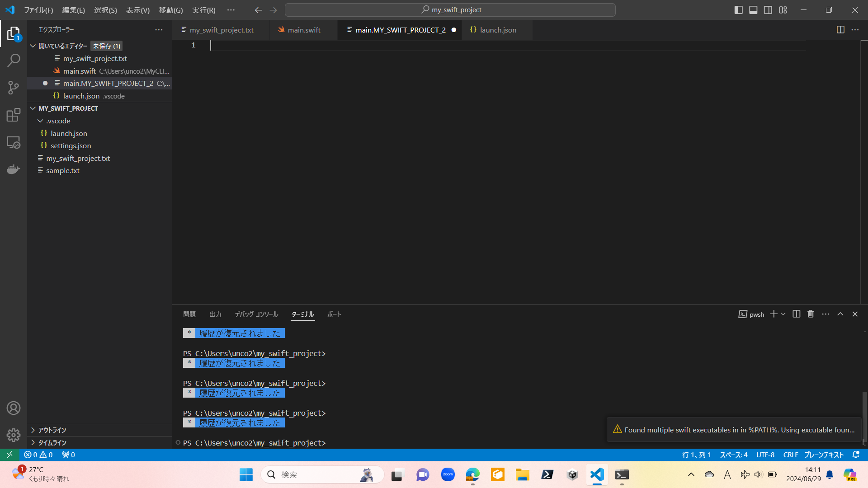Viewport: 868px width, 488px height.
Task: Open the Search view in activity bar
Action: tap(14, 61)
